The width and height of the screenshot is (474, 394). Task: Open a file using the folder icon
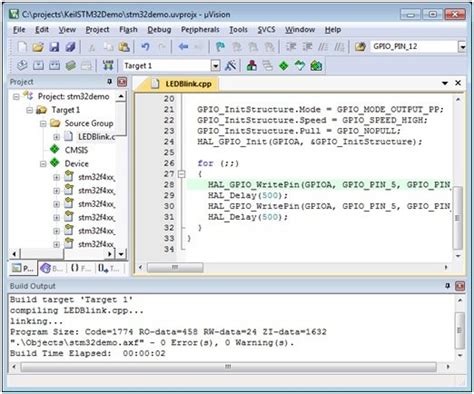[x=38, y=47]
